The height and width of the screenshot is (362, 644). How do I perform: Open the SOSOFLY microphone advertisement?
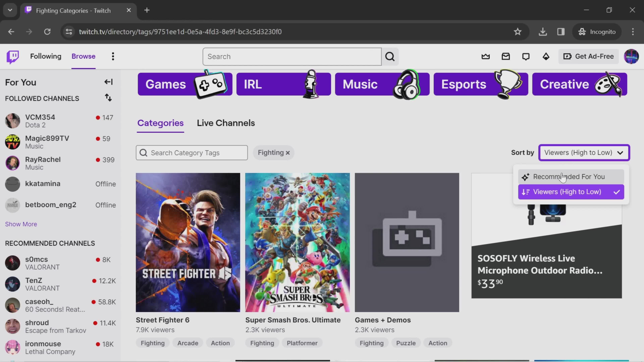tap(547, 251)
